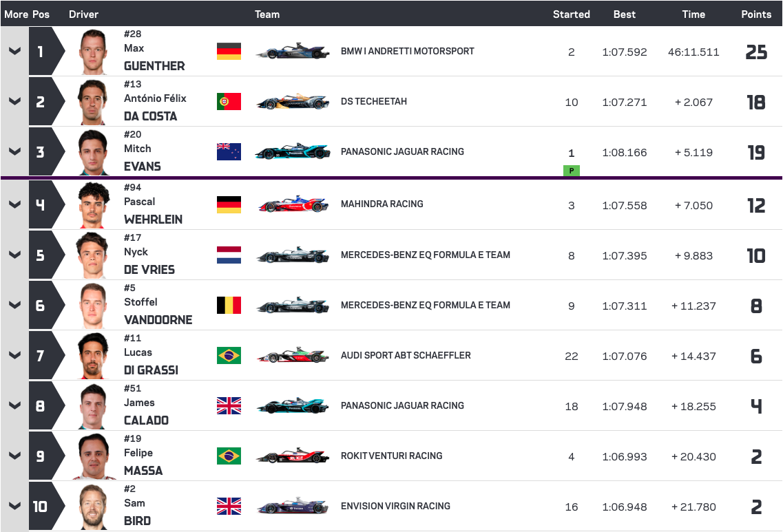Expand more details for position 1 row
The height and width of the screenshot is (532, 783).
(14, 51)
